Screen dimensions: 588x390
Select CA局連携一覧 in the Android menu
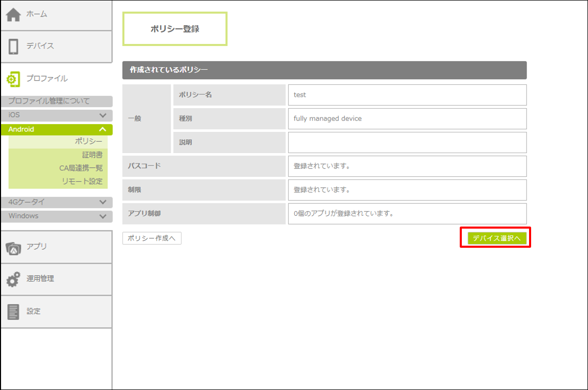[81, 168]
